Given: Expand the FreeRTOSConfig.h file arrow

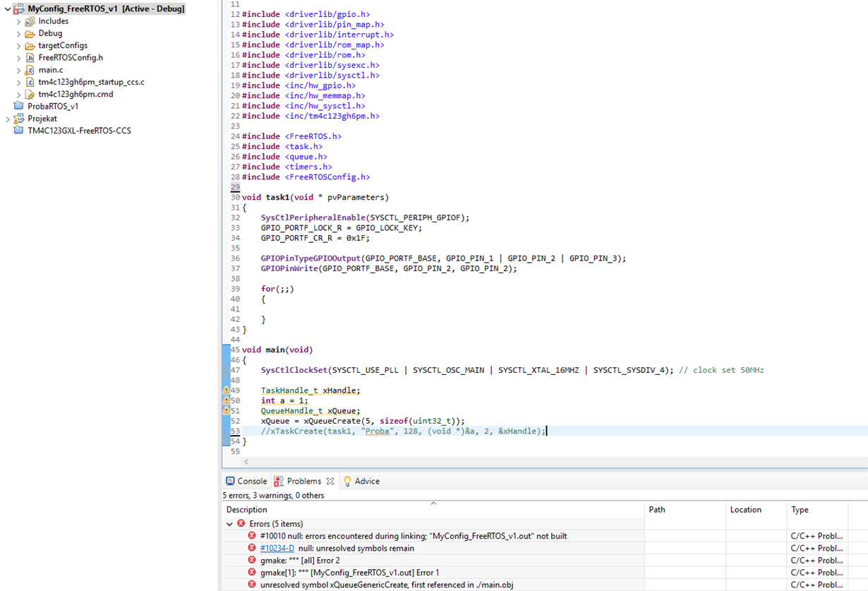Looking at the screenshot, I should coord(19,58).
